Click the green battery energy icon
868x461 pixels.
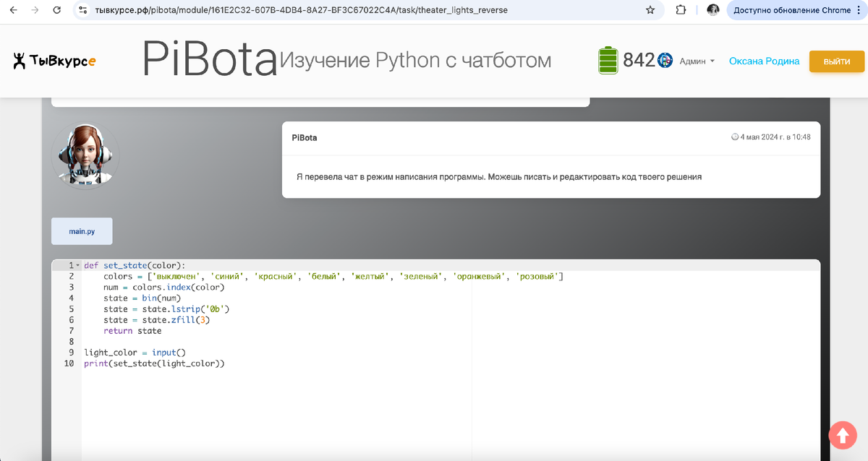608,61
